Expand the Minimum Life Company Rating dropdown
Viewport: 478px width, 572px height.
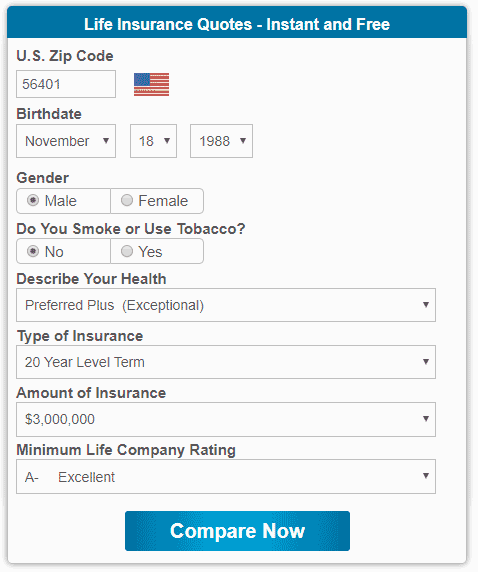pos(226,476)
